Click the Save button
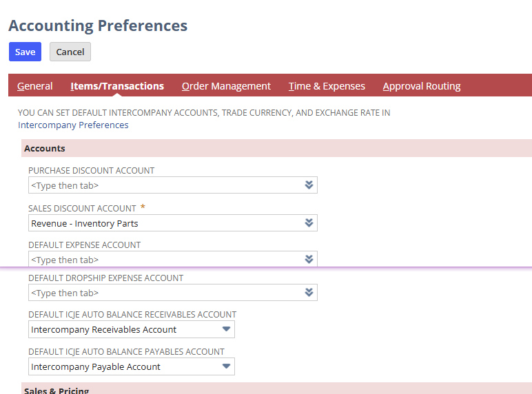 pyautogui.click(x=25, y=52)
